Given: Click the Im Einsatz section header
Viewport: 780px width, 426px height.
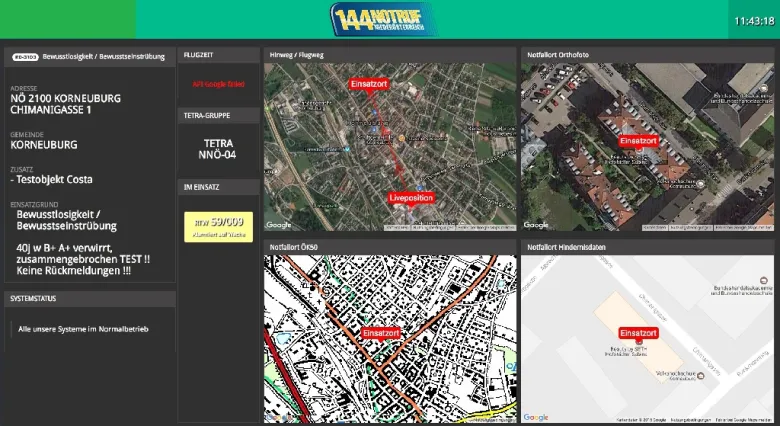Looking at the screenshot, I should coord(218,187).
